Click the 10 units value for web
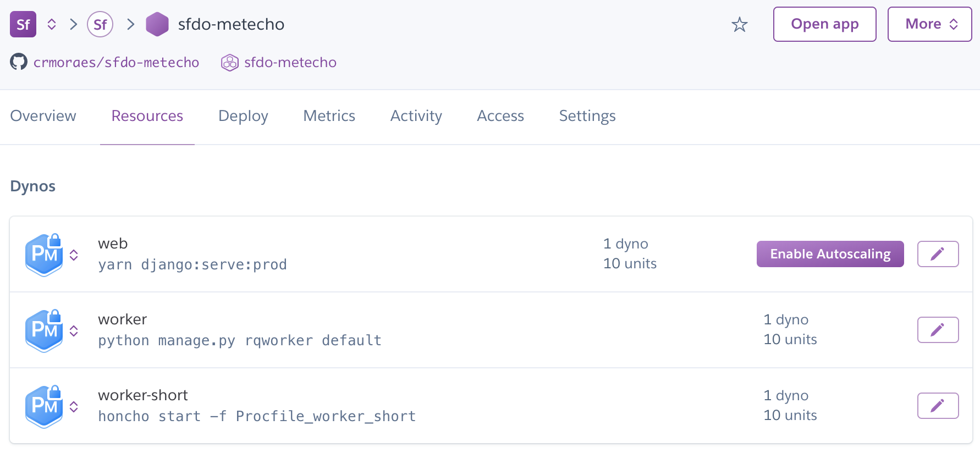This screenshot has width=980, height=453. click(630, 263)
